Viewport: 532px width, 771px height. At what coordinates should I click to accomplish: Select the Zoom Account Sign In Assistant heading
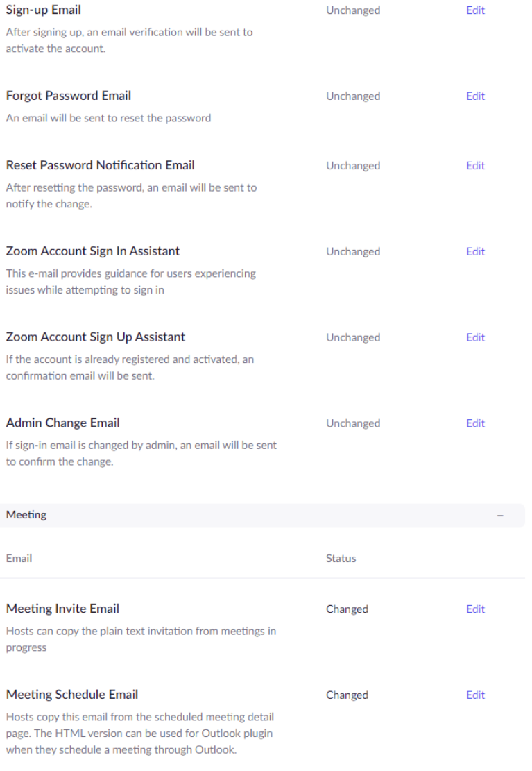93,251
